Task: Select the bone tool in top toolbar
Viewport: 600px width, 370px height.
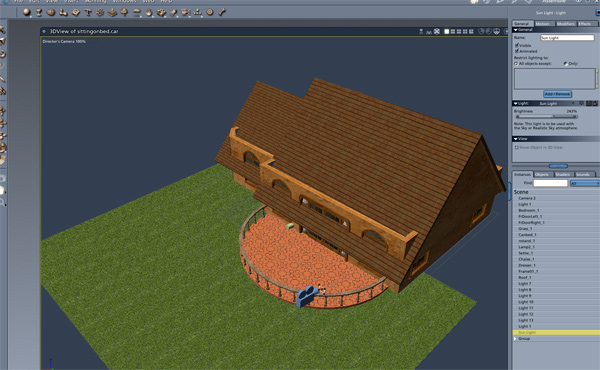Action: [x=222, y=12]
